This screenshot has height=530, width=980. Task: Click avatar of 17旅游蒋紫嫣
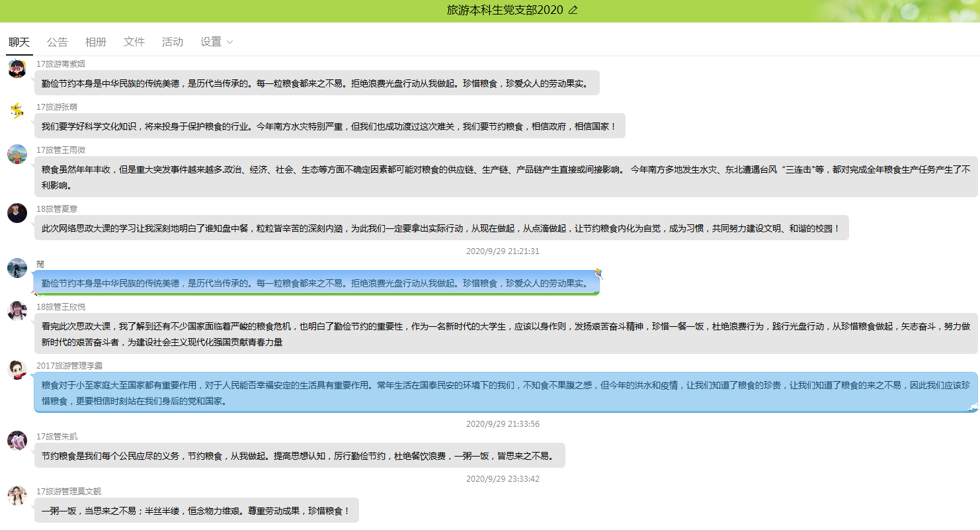click(x=17, y=68)
